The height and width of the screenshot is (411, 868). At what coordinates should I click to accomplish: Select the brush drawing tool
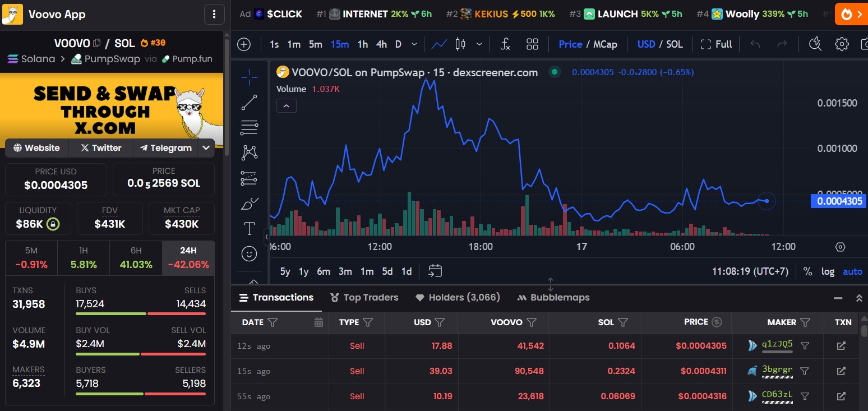[x=249, y=203]
